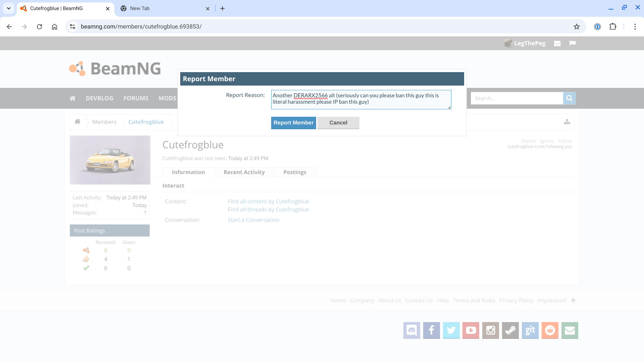Screen dimensions: 644x362
Task: Click the browser home button
Action: [x=54, y=27]
